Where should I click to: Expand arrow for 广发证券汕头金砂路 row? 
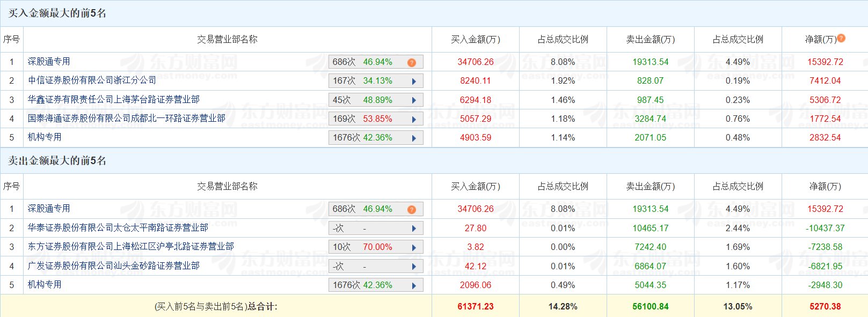414,267
